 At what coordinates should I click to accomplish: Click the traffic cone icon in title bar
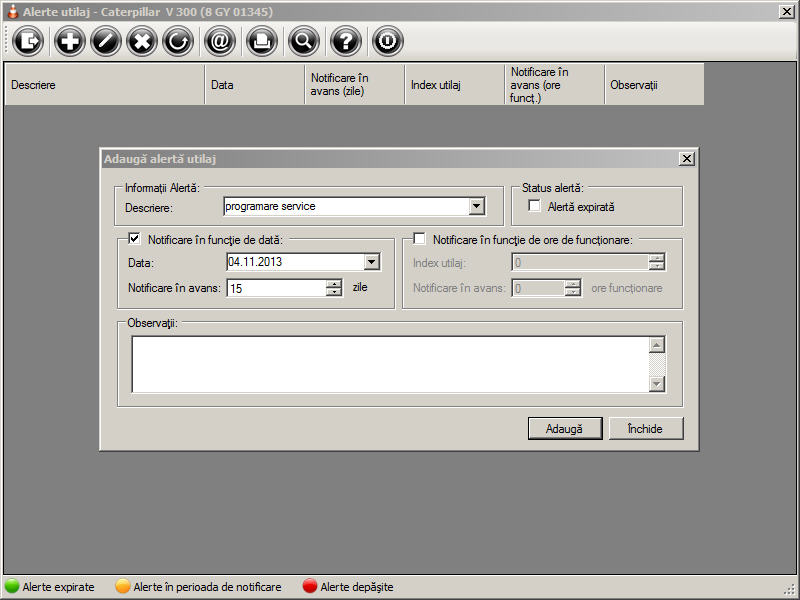(x=13, y=11)
